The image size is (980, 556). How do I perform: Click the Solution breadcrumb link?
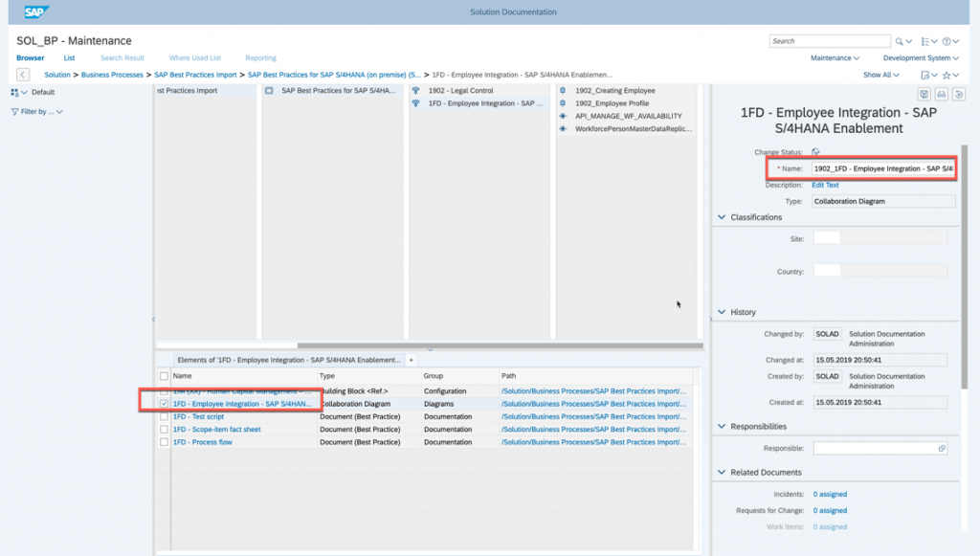[x=57, y=75]
